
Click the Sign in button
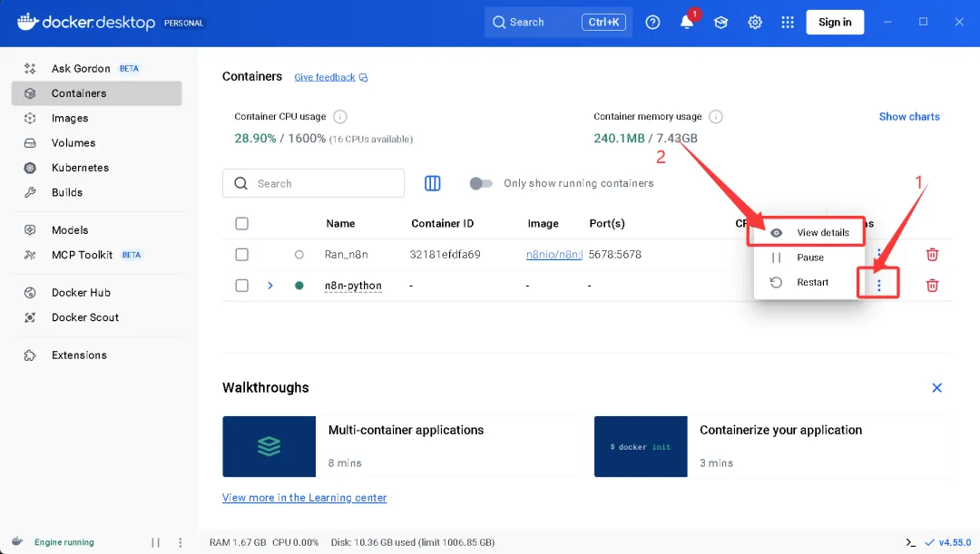point(835,23)
